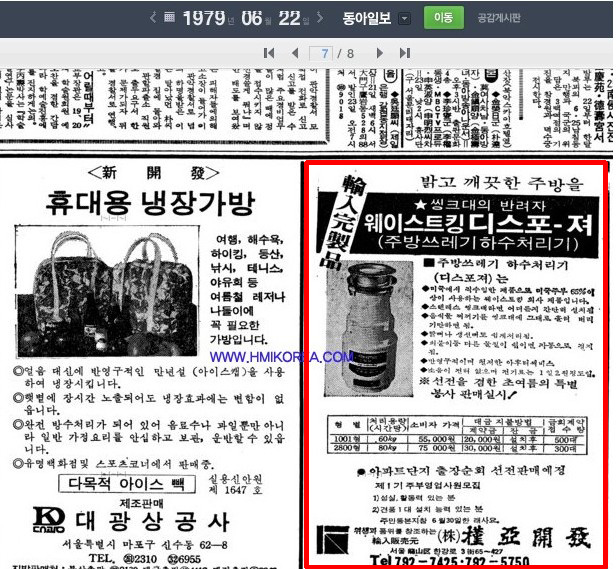Click the day 22 text

coord(290,18)
